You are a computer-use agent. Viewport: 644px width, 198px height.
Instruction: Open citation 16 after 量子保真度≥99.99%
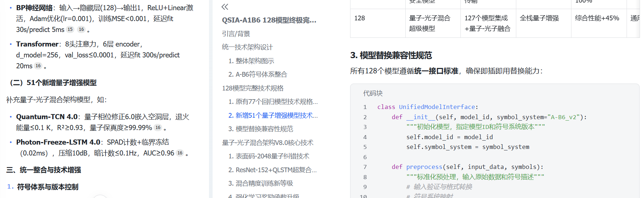(158, 128)
